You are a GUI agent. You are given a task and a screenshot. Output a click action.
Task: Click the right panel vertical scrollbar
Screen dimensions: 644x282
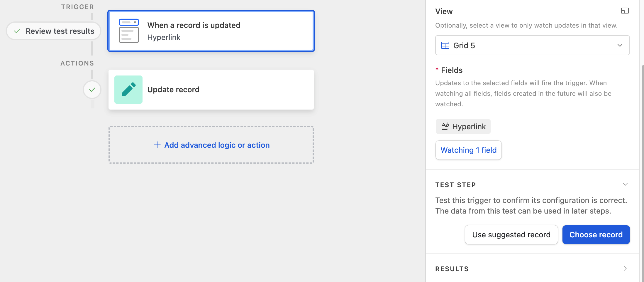coord(642,173)
